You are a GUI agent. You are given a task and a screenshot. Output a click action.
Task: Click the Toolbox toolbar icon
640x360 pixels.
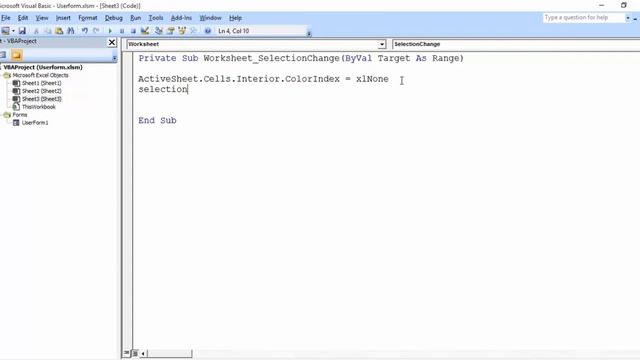(x=193, y=31)
